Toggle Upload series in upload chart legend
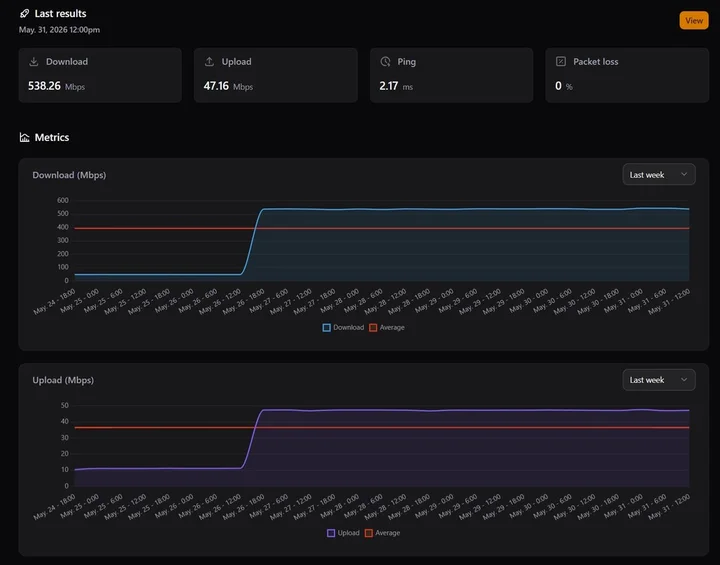720x565 pixels. [x=343, y=533]
